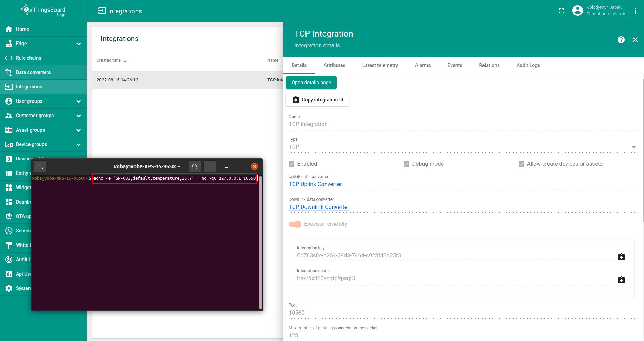The image size is (644, 341).
Task: Click the ThingsBoard Edge logo
Action: point(43,11)
